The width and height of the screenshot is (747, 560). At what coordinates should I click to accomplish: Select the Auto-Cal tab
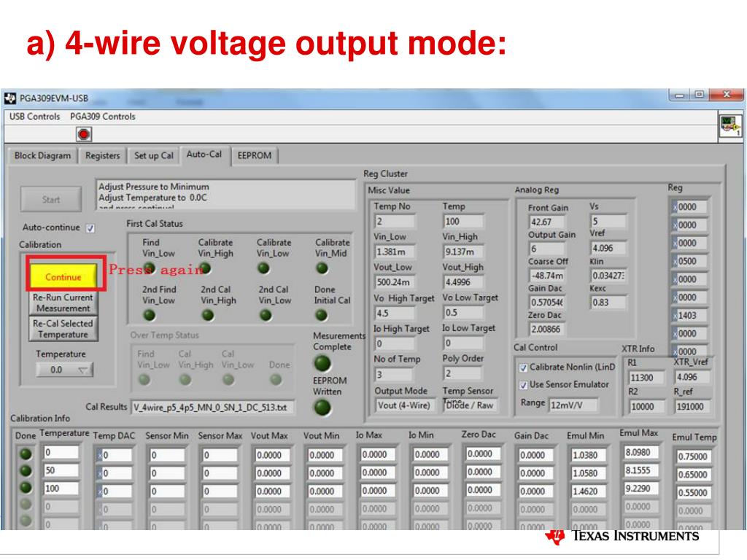(x=204, y=155)
